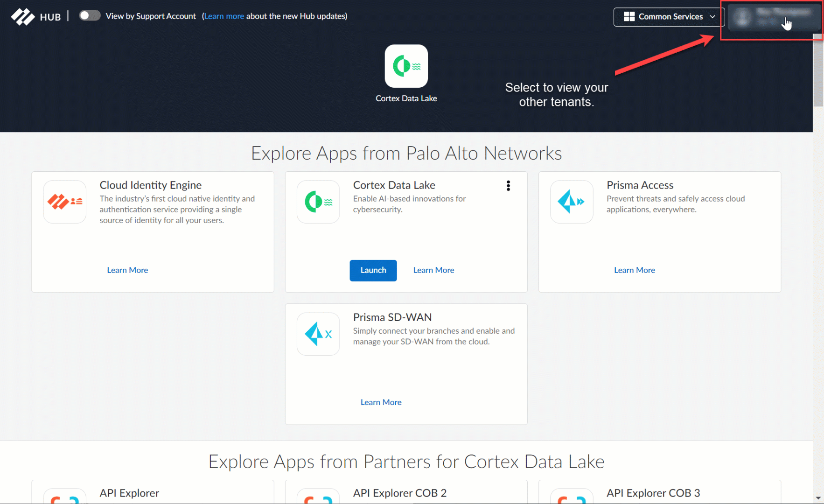The height and width of the screenshot is (504, 824).
Task: Click the Prisma Access card title
Action: coord(640,185)
